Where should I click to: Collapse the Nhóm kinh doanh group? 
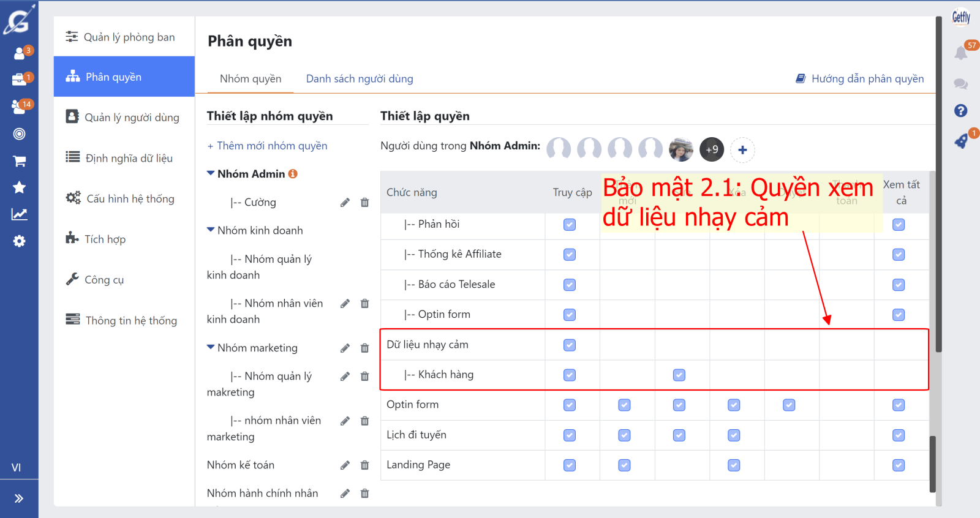[211, 230]
